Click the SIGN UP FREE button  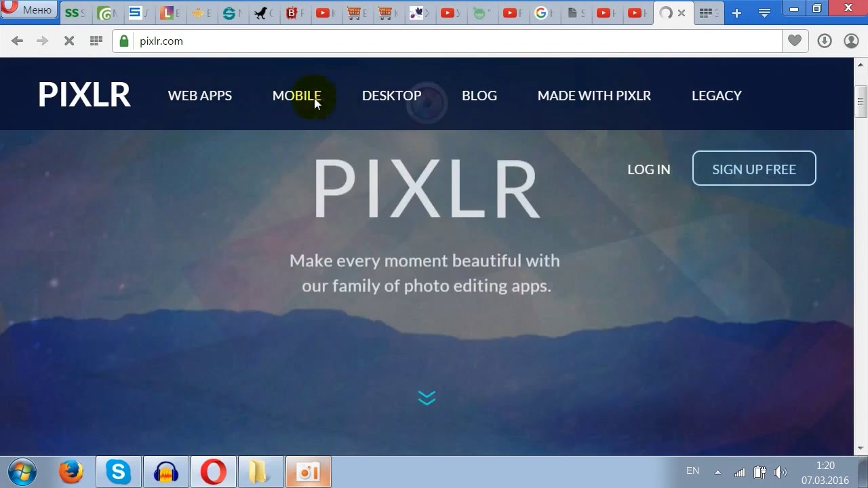click(754, 169)
